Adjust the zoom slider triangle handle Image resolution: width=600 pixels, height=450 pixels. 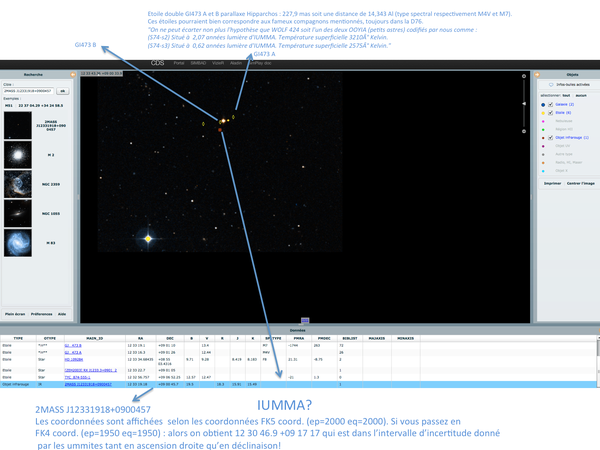(x=524, y=104)
